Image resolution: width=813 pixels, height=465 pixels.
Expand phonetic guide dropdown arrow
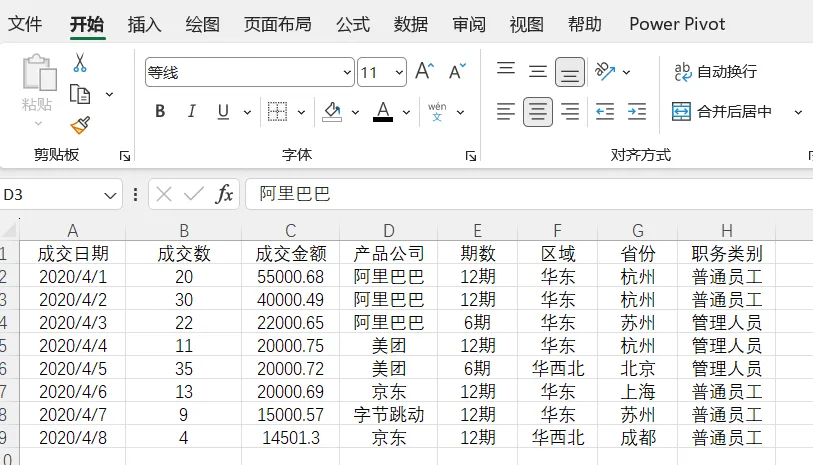[460, 112]
